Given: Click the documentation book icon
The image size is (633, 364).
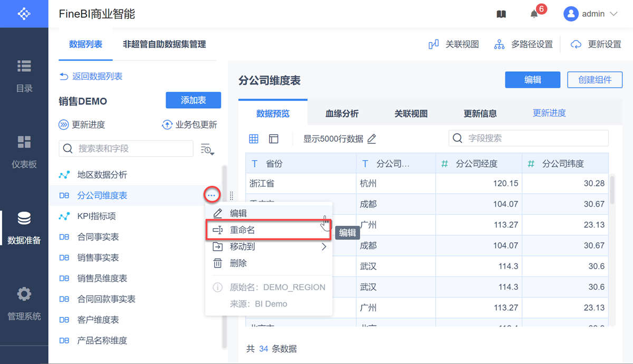Looking at the screenshot, I should coord(501,14).
